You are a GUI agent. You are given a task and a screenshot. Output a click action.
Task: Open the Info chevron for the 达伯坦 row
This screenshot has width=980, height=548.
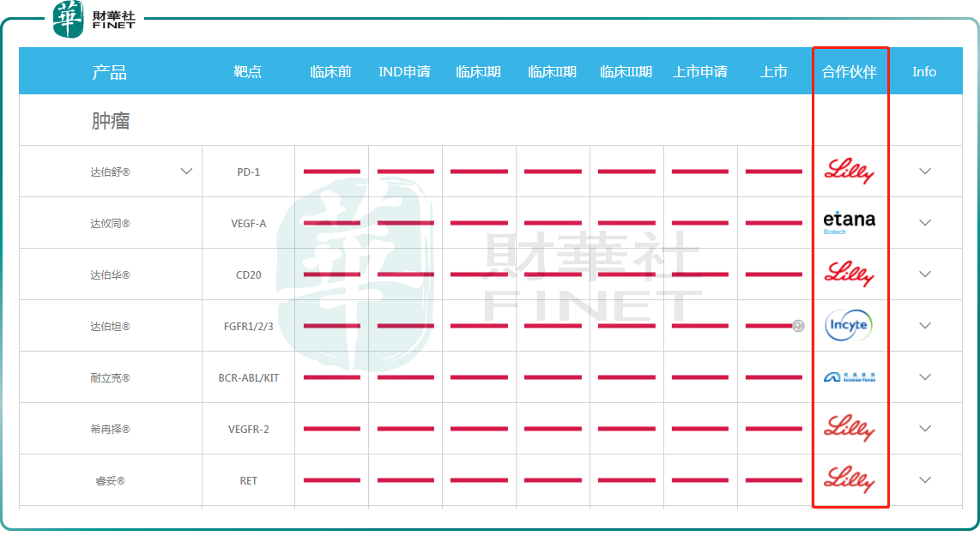[x=924, y=326]
